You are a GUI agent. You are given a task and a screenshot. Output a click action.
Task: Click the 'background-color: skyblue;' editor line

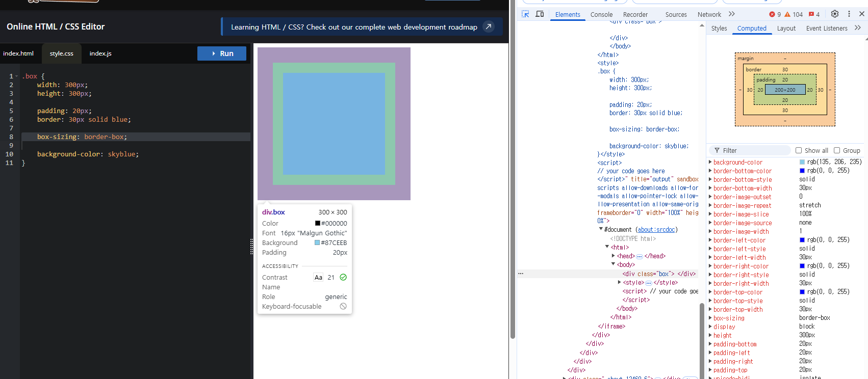(88, 154)
